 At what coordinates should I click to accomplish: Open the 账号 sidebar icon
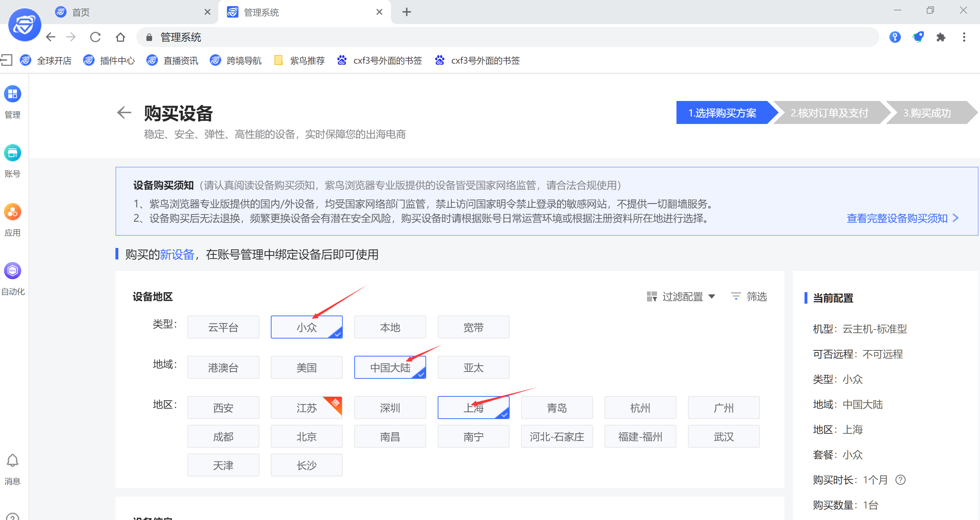pos(12,153)
